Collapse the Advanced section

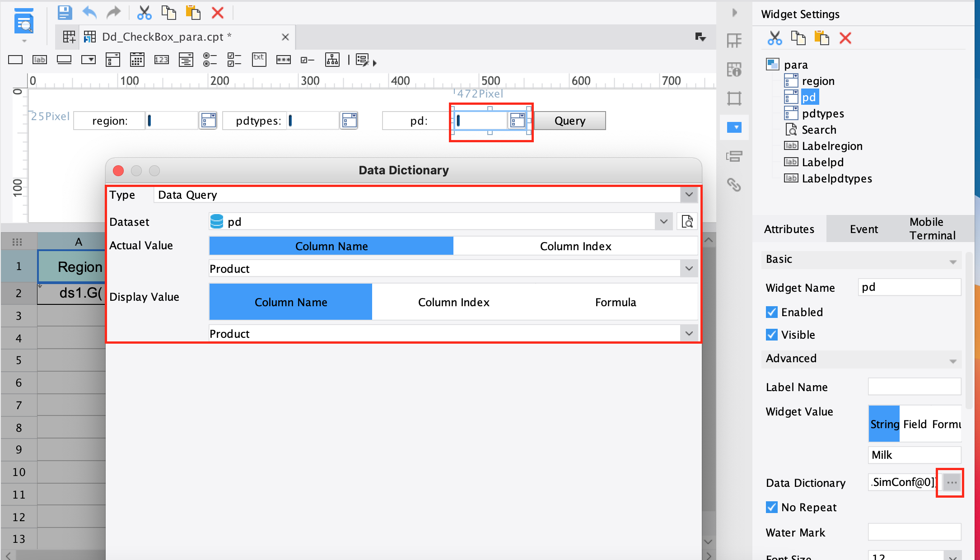click(953, 360)
